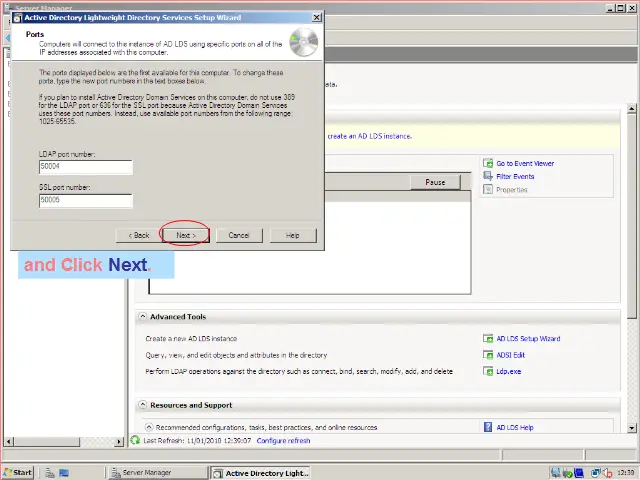
Task: Click the vertical scrollbar up arrow
Action: [632, 109]
